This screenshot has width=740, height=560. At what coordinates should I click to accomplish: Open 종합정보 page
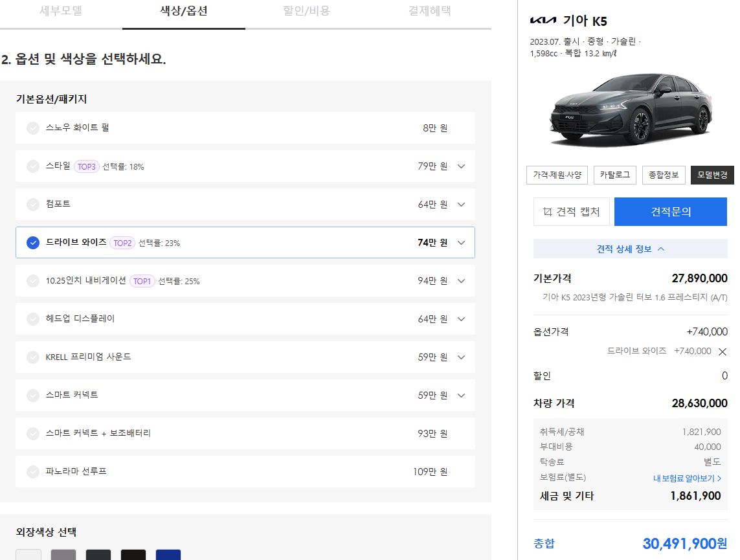coord(663,175)
